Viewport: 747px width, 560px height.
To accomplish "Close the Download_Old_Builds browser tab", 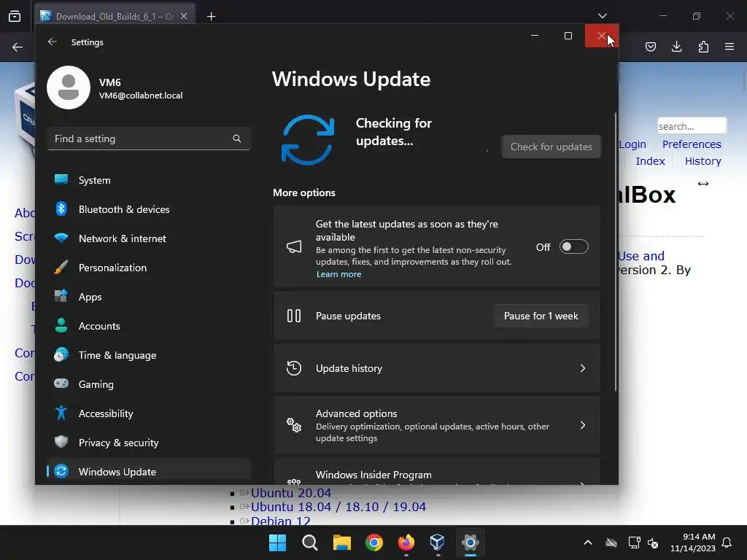I will click(x=183, y=16).
